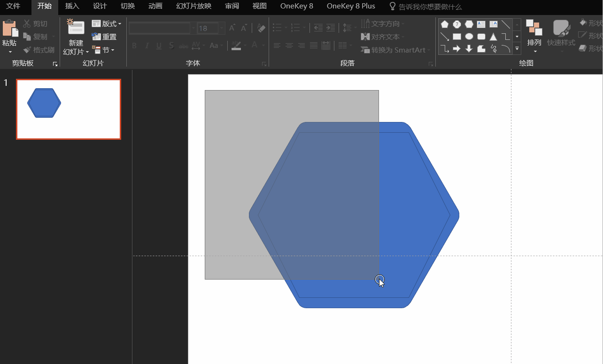The width and height of the screenshot is (603, 364).
Task: Toggle italic formatting
Action: click(147, 45)
